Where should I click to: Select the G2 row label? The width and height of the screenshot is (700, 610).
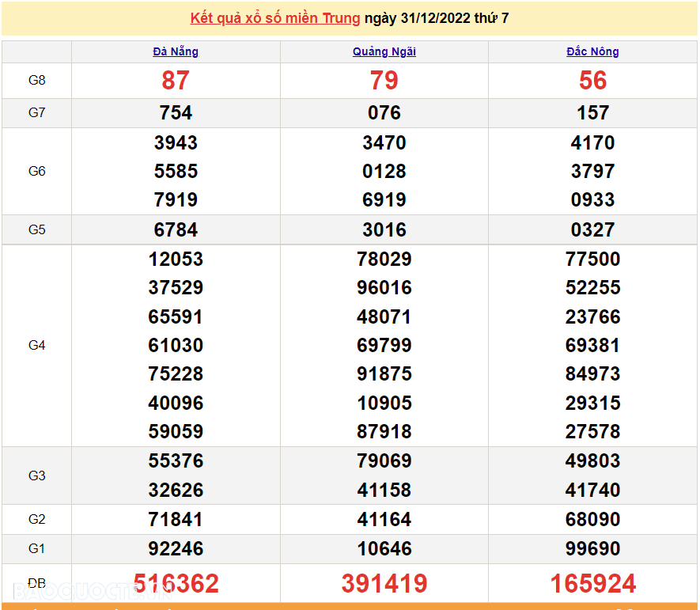[x=36, y=519]
